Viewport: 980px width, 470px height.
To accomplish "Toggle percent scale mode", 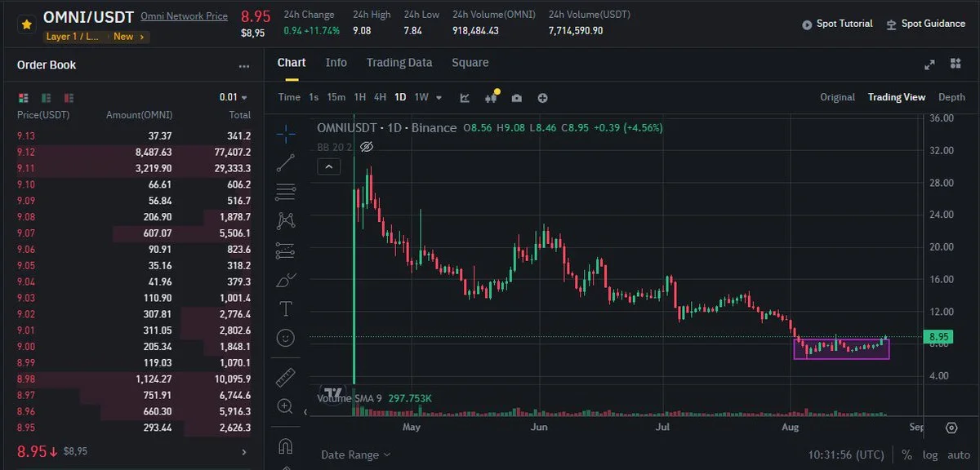I will click(x=906, y=454).
